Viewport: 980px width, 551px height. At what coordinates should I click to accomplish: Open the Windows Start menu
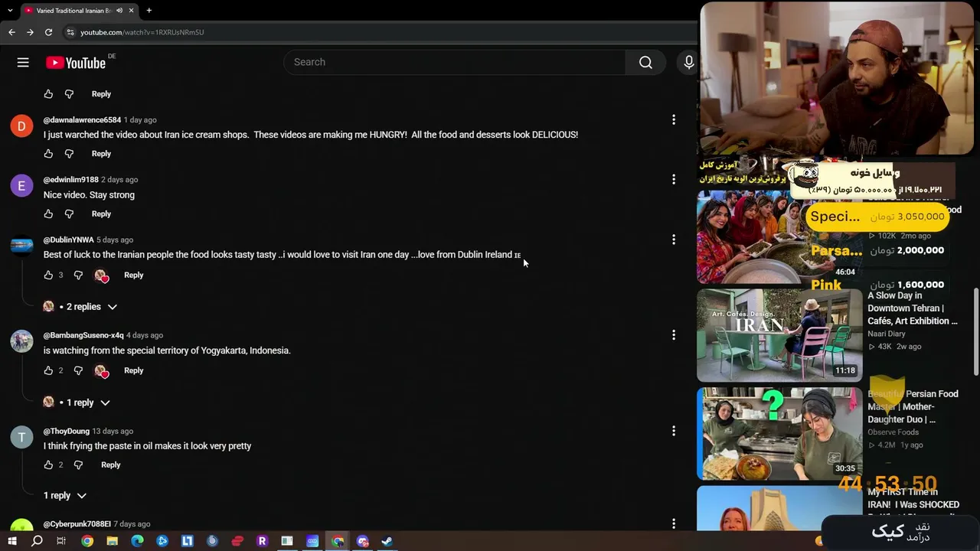12,541
